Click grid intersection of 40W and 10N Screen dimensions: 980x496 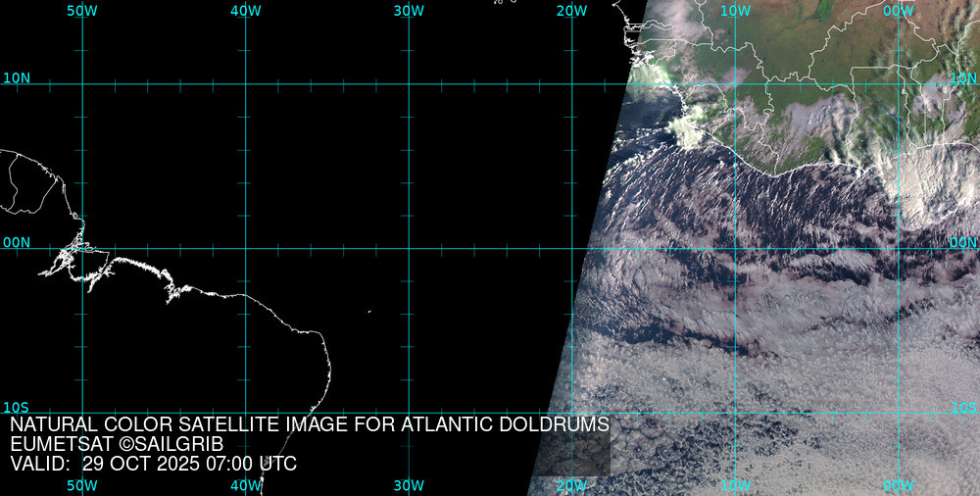pyautogui.click(x=245, y=84)
